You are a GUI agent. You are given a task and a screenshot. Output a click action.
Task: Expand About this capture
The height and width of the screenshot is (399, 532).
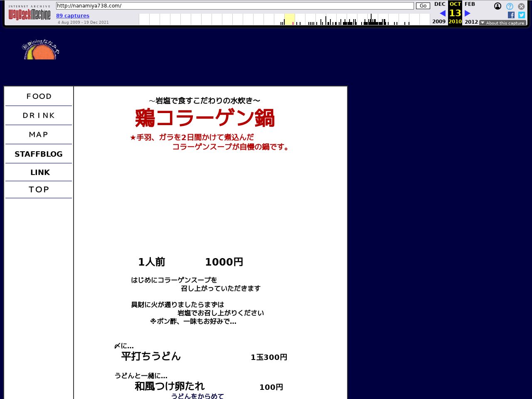coord(502,23)
